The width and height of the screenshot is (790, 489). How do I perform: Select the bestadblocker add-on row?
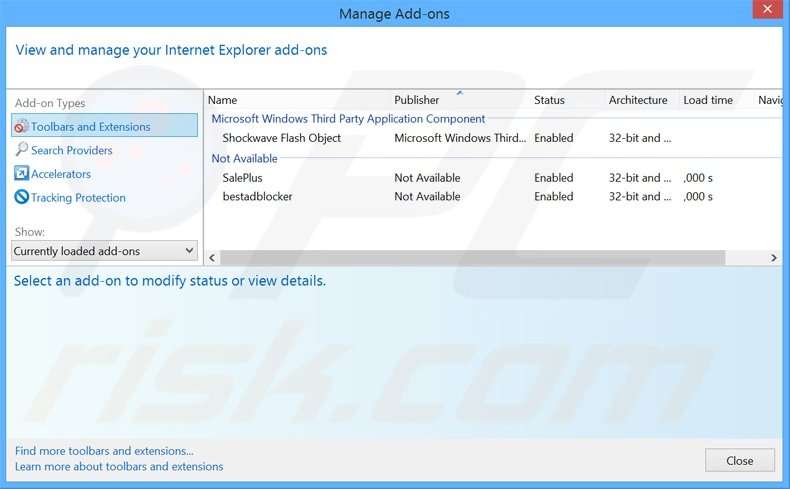[494, 196]
